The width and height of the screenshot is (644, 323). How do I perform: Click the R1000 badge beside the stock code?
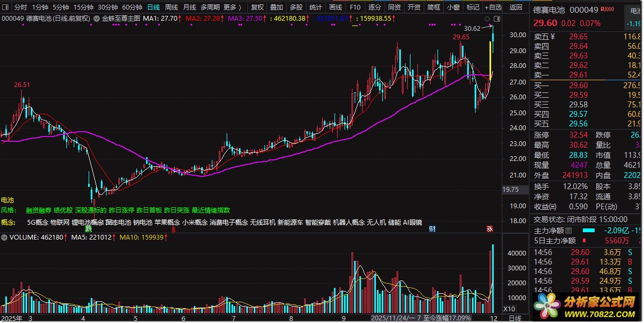[607, 9]
